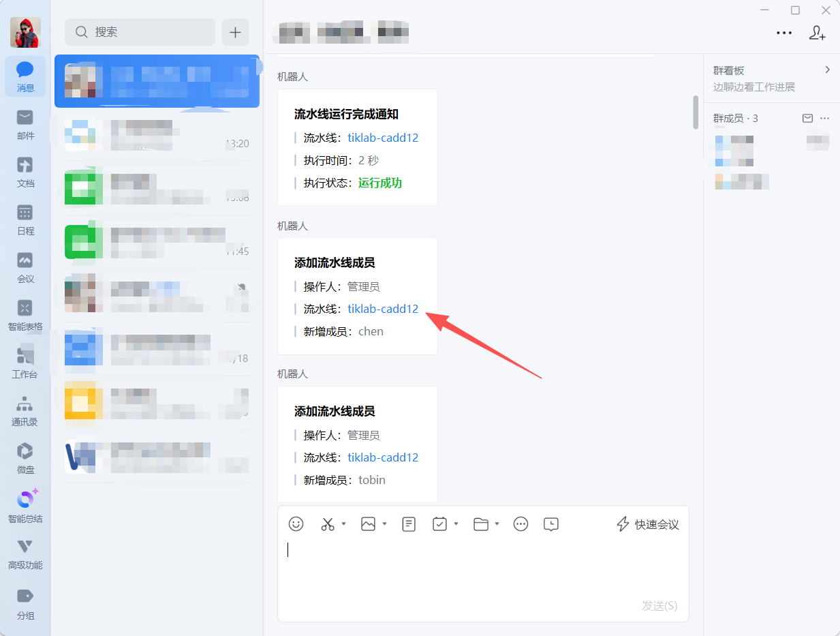Open tiklab-cadd12 link in the chen member card
The height and width of the screenshot is (636, 840).
tap(383, 309)
